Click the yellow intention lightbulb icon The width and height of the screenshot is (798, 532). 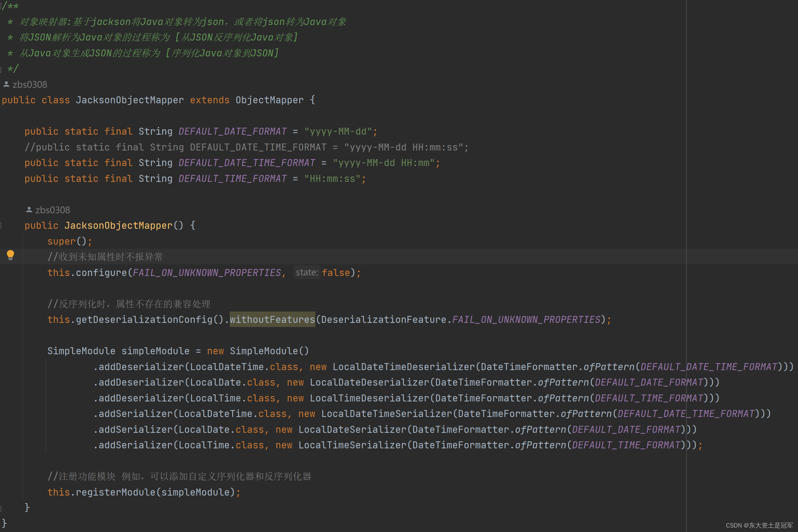10,255
